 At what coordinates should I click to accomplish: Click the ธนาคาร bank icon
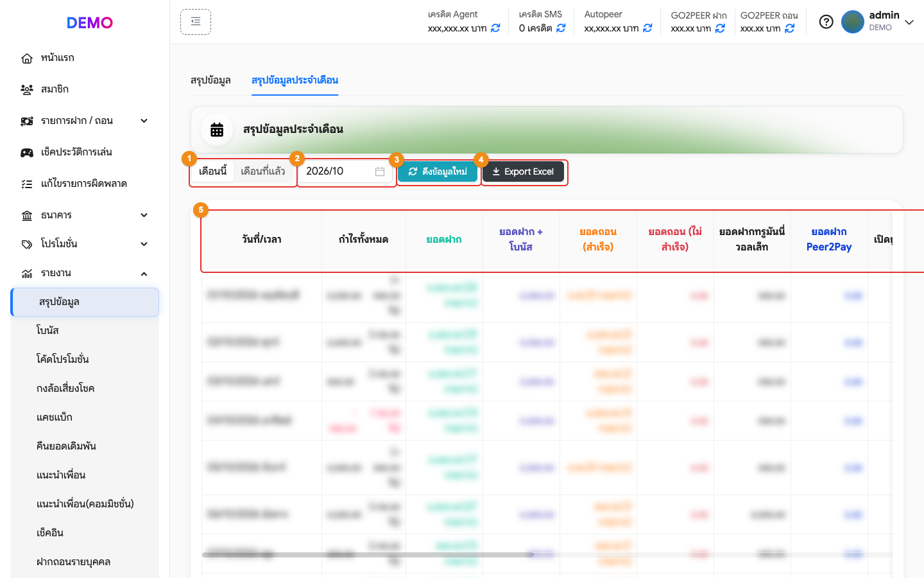27,216
